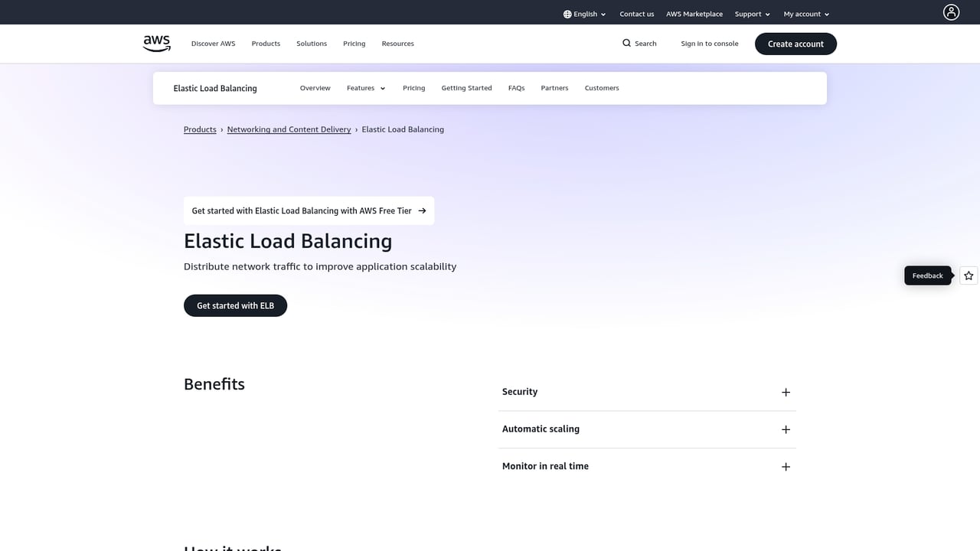This screenshot has width=980, height=551.
Task: Click the AWS logo
Action: coord(156,44)
